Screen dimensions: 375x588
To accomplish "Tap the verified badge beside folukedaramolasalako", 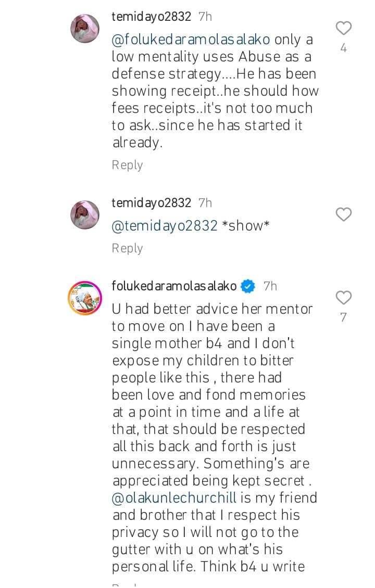I will (248, 286).
